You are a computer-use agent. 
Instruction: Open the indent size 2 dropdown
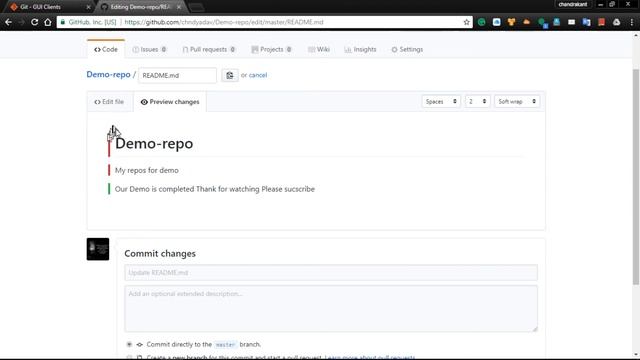(x=477, y=101)
